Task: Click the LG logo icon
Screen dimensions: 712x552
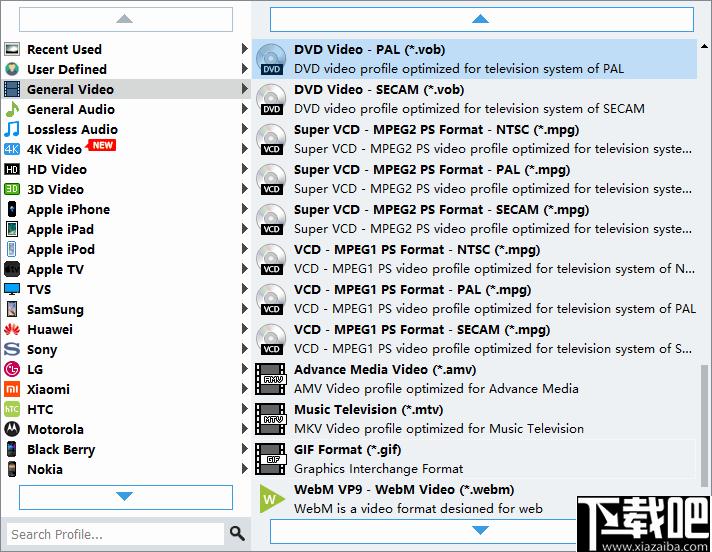Action: 12,369
